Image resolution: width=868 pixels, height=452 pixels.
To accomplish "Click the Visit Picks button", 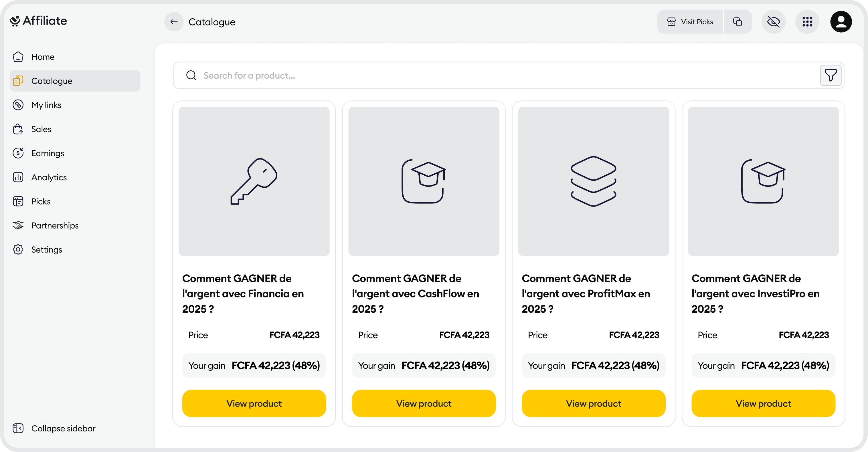I will click(x=690, y=22).
